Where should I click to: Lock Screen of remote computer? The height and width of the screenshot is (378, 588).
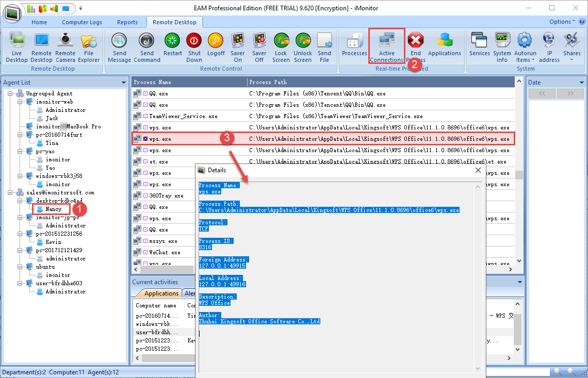tap(281, 47)
